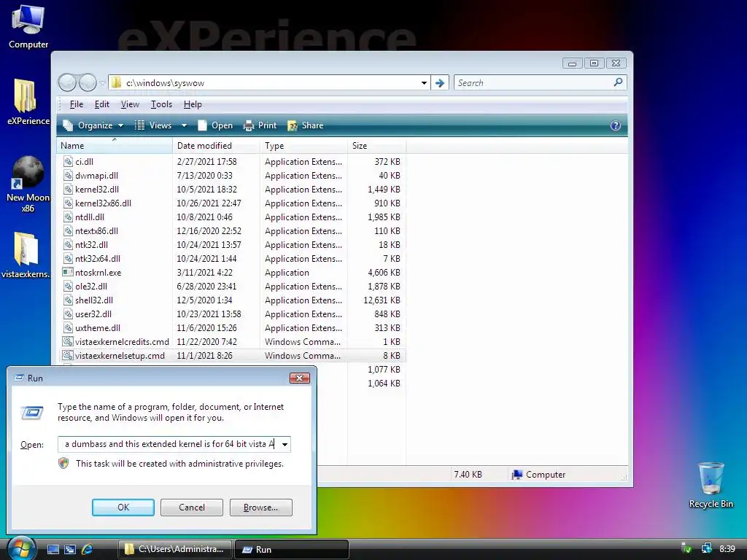Click Browse... in the Run dialog
Screen dimensions: 747x560
(260, 507)
